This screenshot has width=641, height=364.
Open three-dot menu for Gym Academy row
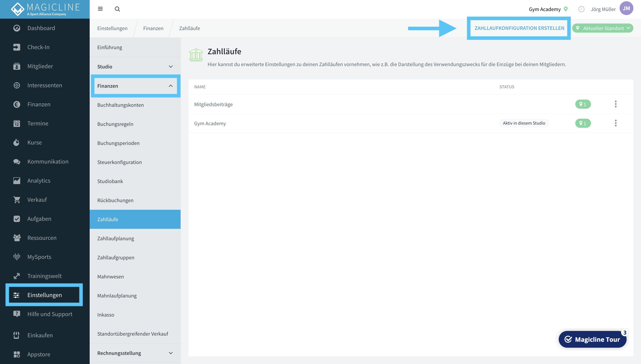pyautogui.click(x=616, y=123)
